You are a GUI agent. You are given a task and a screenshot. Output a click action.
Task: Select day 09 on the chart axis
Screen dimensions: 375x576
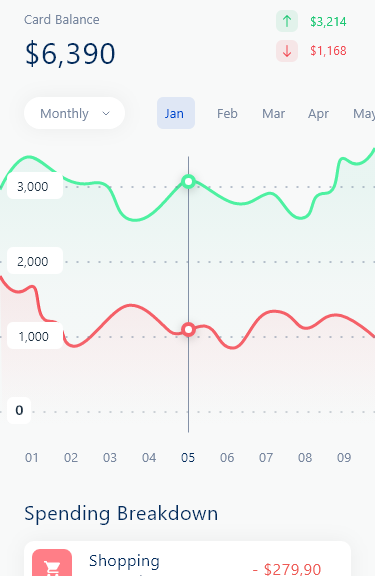coord(344,458)
